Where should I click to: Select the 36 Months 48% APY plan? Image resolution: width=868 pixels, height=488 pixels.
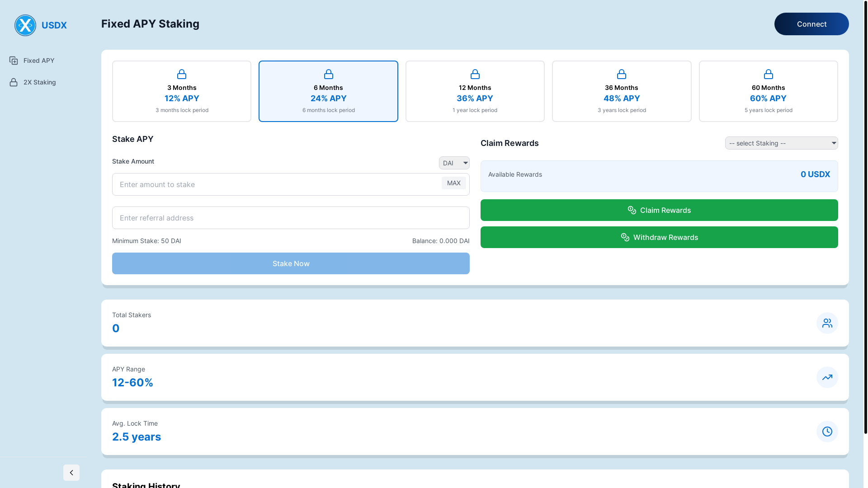[x=622, y=91]
